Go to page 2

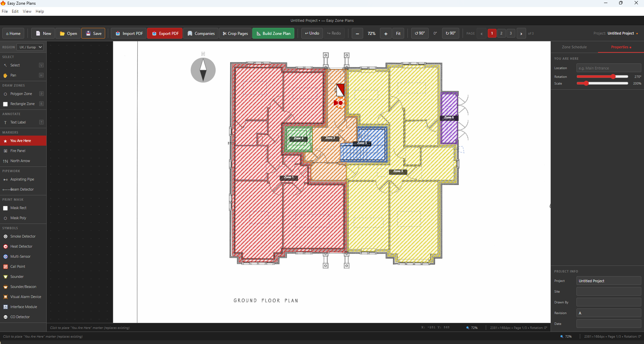[x=501, y=33]
